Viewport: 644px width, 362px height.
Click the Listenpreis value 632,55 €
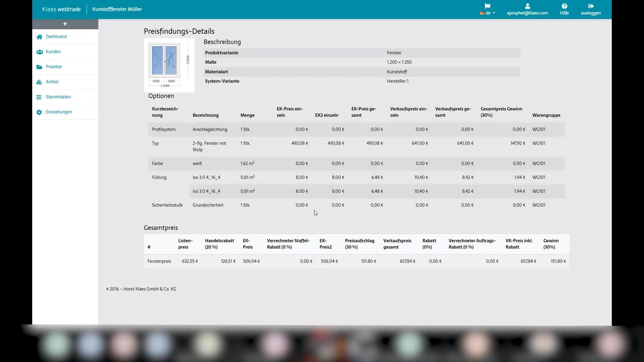click(190, 261)
